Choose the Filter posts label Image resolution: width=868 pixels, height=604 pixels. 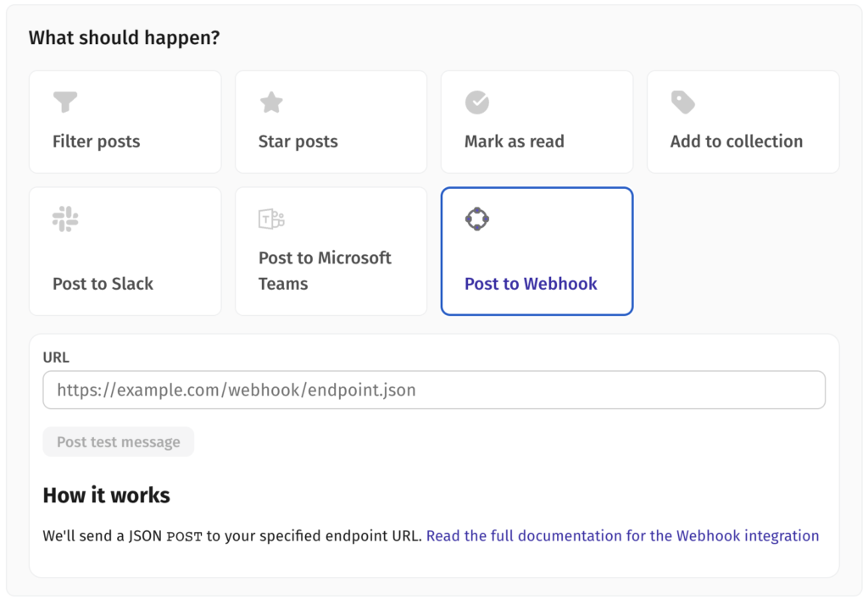click(x=97, y=141)
